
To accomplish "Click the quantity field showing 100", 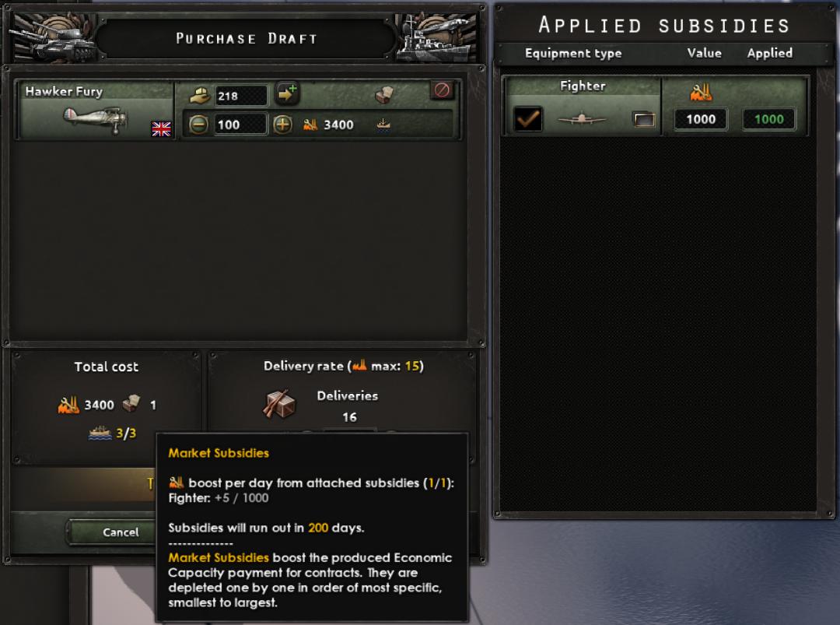I will click(x=240, y=125).
